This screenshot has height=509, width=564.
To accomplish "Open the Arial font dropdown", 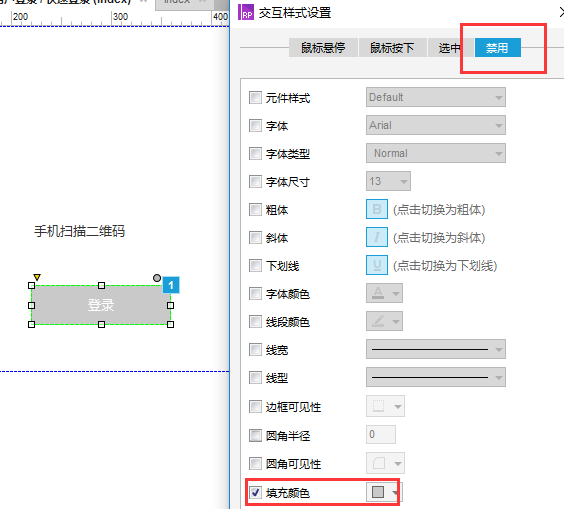I will (x=436, y=125).
